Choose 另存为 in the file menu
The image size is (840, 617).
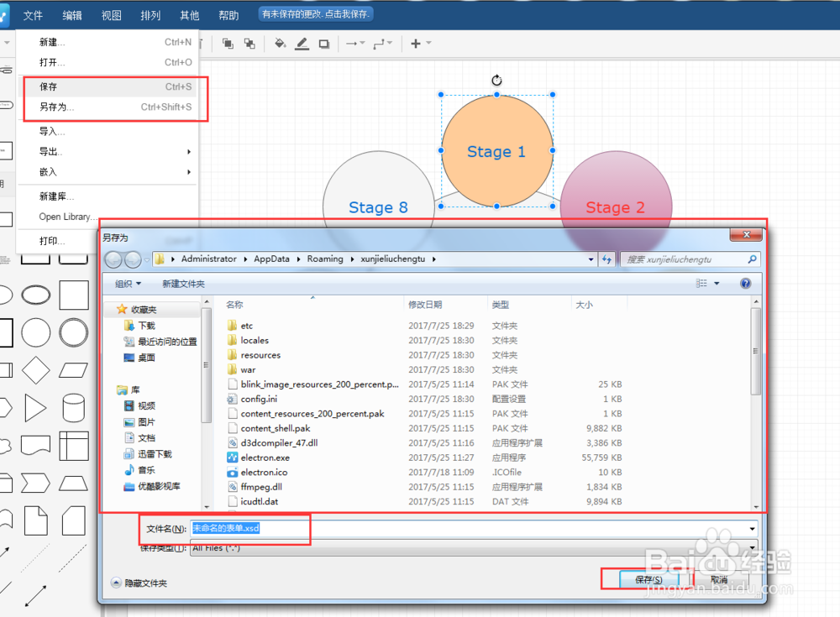pyautogui.click(x=108, y=107)
